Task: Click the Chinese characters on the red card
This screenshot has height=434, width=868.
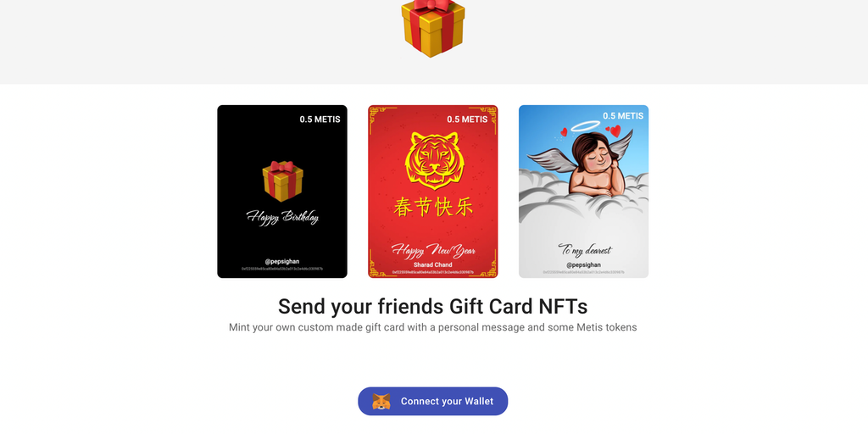Action: pos(433,206)
